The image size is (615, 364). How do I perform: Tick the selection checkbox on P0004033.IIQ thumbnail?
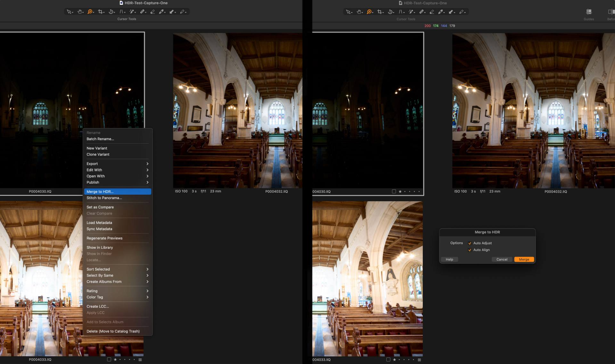tap(109, 360)
